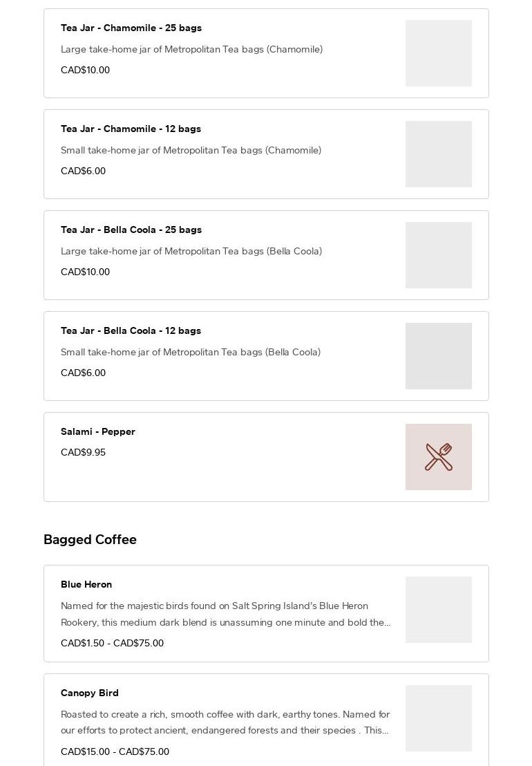
Task: Click the Blue Heron description text
Action: click(225, 614)
